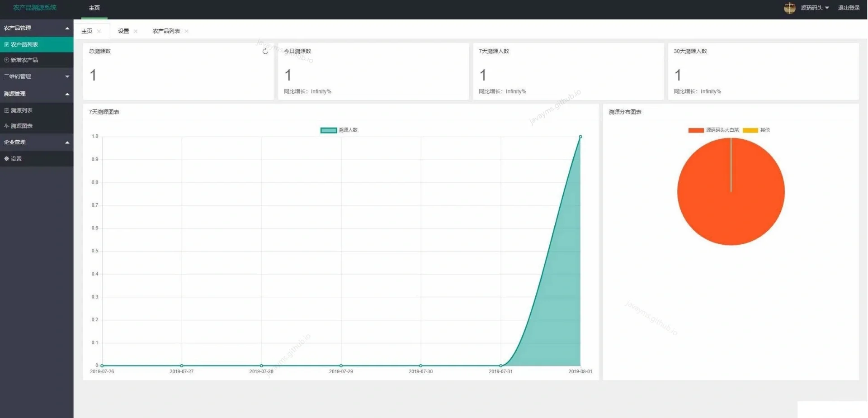Close the 主页 tab with its X
The height and width of the screenshot is (418, 868).
(x=99, y=31)
